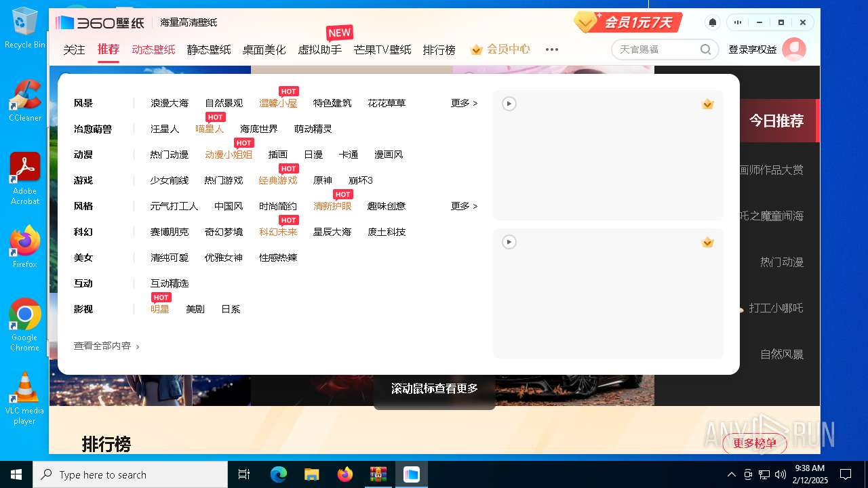Open Task View on taskbar

point(244,474)
